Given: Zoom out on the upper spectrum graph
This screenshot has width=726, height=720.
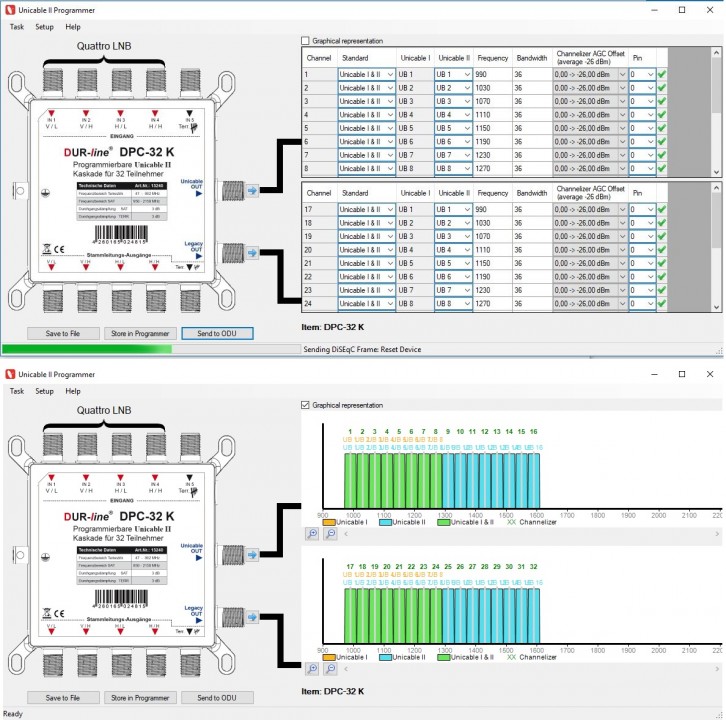Looking at the screenshot, I should pos(330,535).
